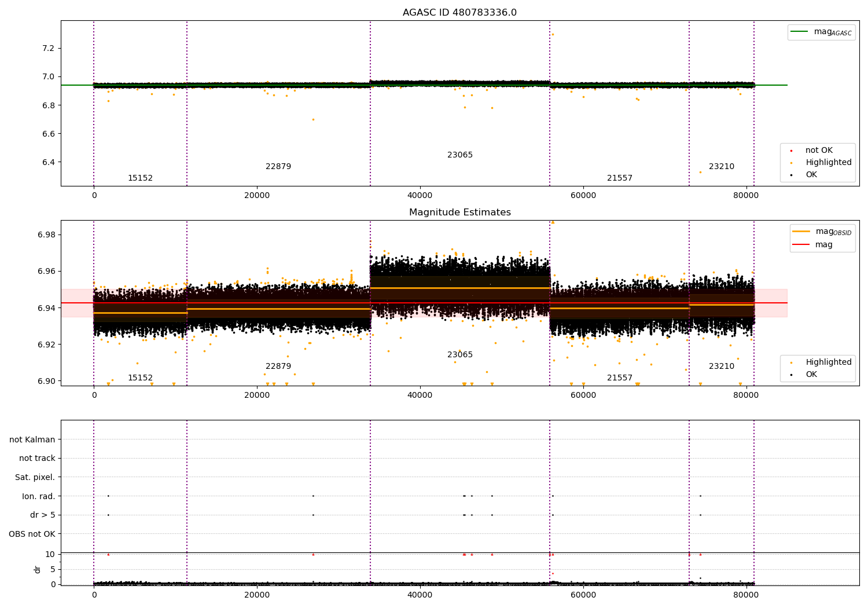Click the orange mag OBSID line in segment 15152
The image size is (868, 608).
tap(140, 313)
